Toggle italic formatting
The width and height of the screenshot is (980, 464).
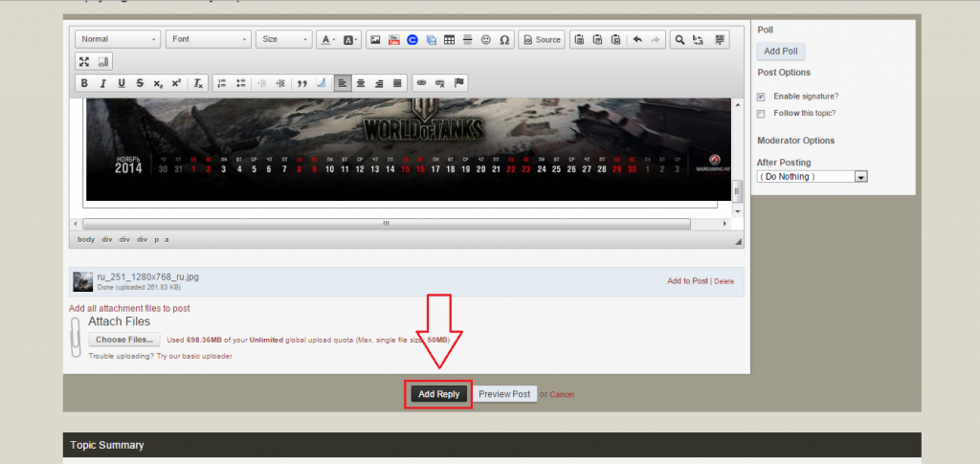(x=103, y=83)
